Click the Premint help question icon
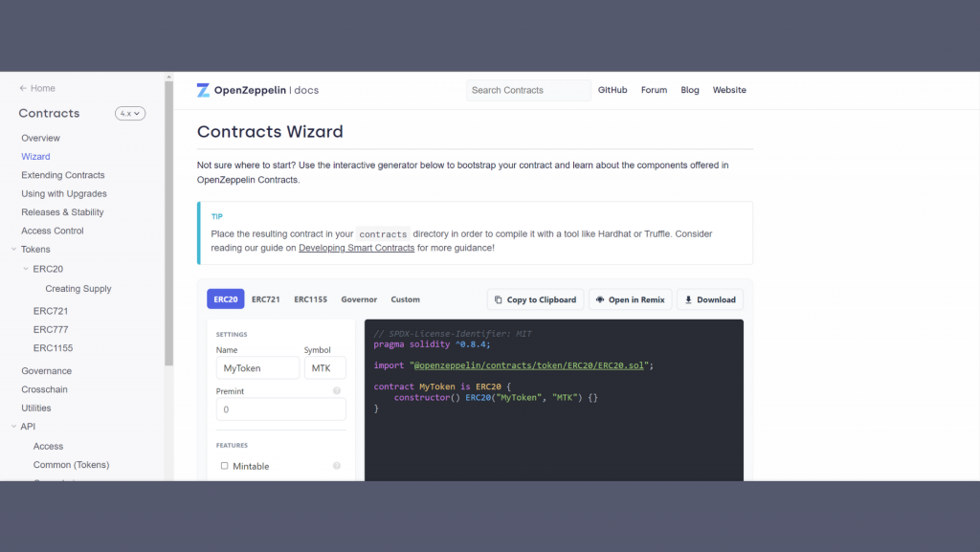Viewport: 980px width, 552px height. coord(337,391)
